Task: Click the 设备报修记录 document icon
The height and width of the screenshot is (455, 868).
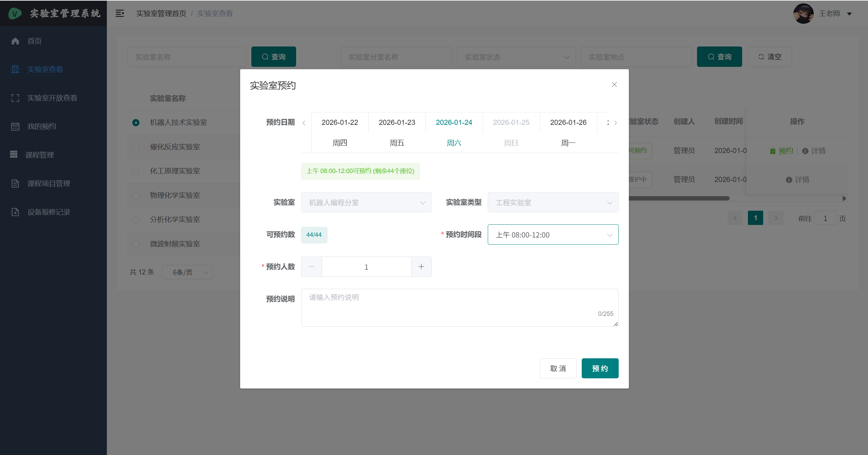Action: tap(15, 212)
